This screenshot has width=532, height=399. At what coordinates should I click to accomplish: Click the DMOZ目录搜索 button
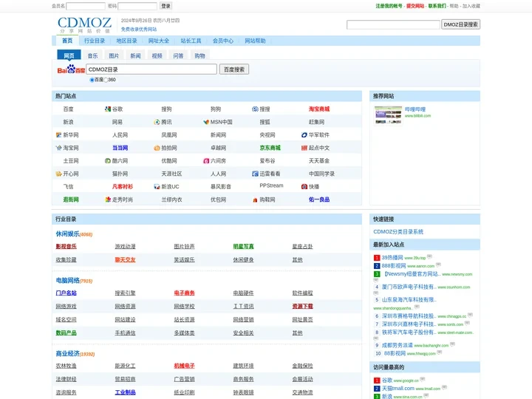click(x=460, y=24)
